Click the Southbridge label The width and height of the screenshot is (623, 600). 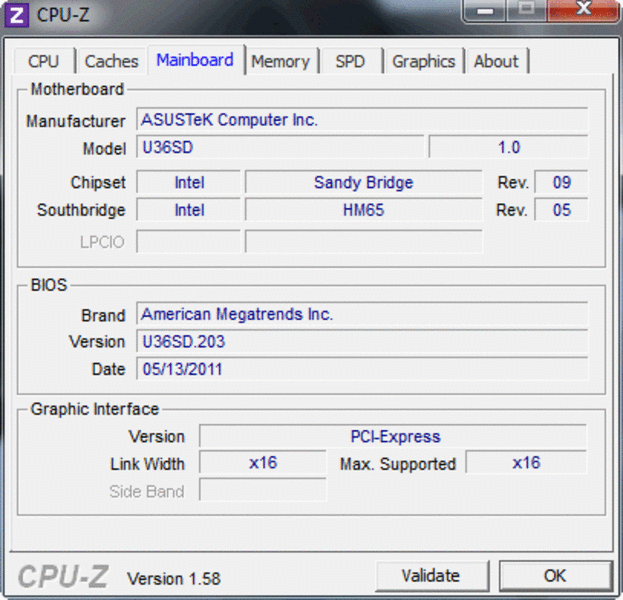(81, 210)
